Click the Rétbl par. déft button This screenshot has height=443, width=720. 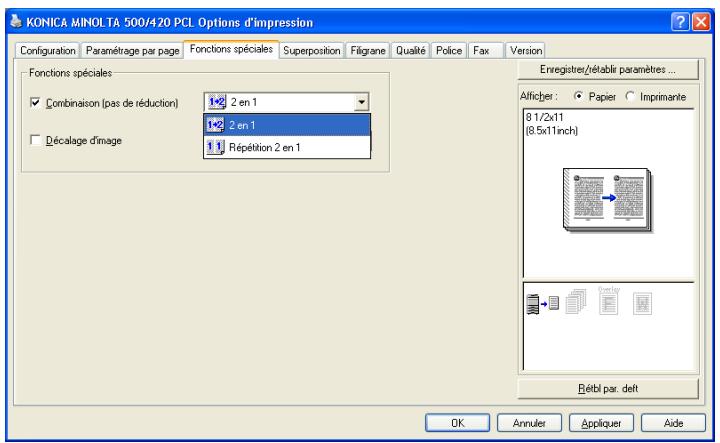tap(608, 388)
